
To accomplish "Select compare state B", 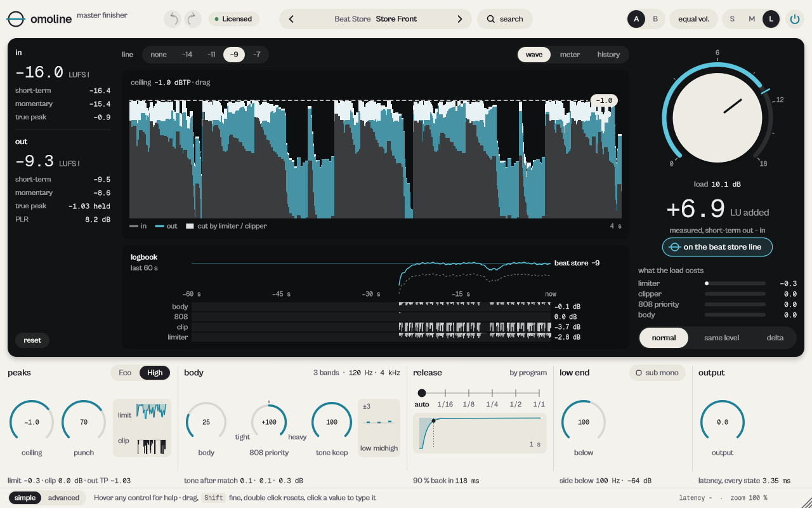I will click(x=655, y=19).
